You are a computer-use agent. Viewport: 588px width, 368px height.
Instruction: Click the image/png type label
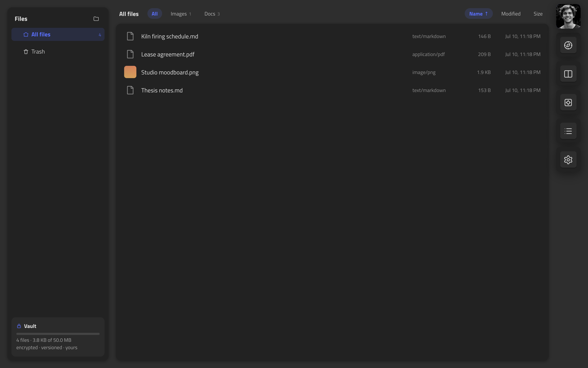click(x=424, y=72)
